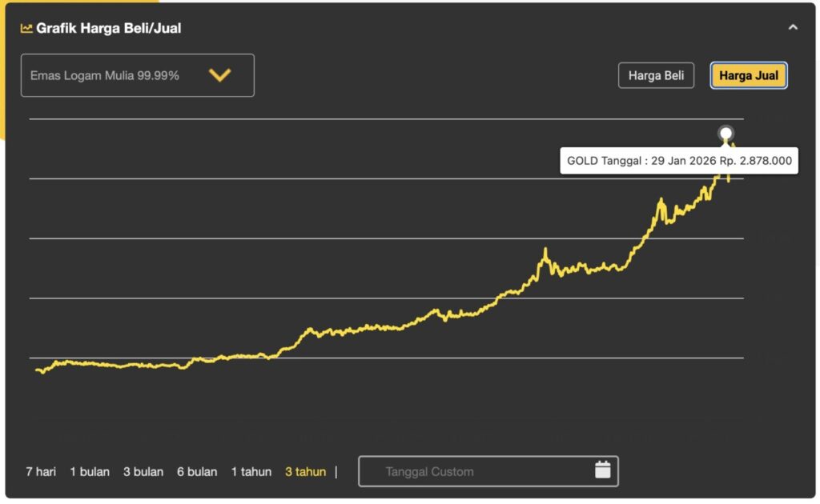The image size is (820, 504).
Task: Switch to the 1 tahun time range
Action: (251, 471)
